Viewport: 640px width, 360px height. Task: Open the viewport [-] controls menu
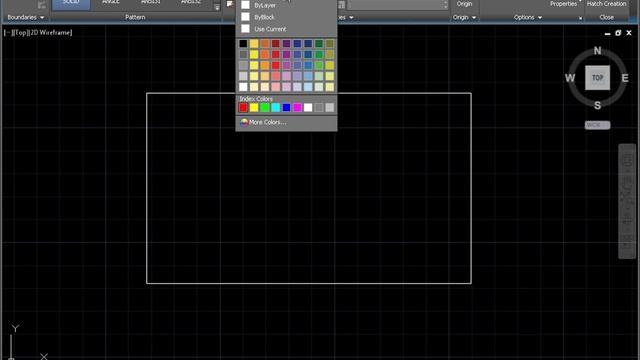click(7, 33)
